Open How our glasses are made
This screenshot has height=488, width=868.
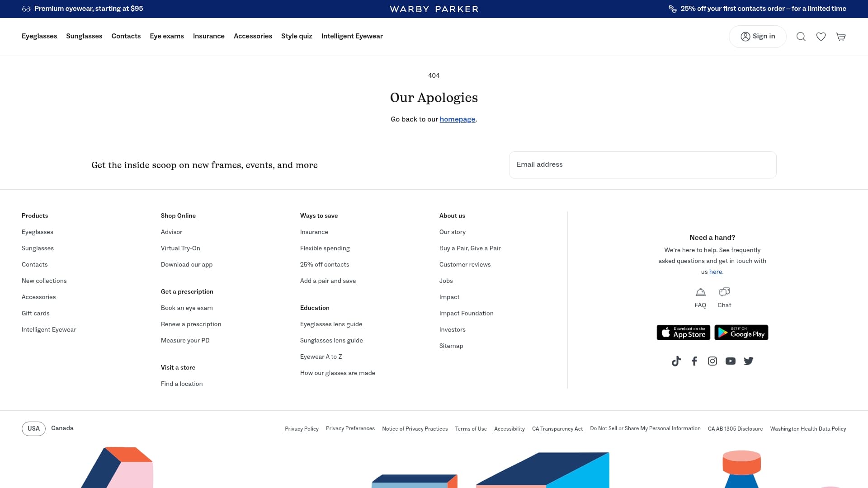click(338, 373)
